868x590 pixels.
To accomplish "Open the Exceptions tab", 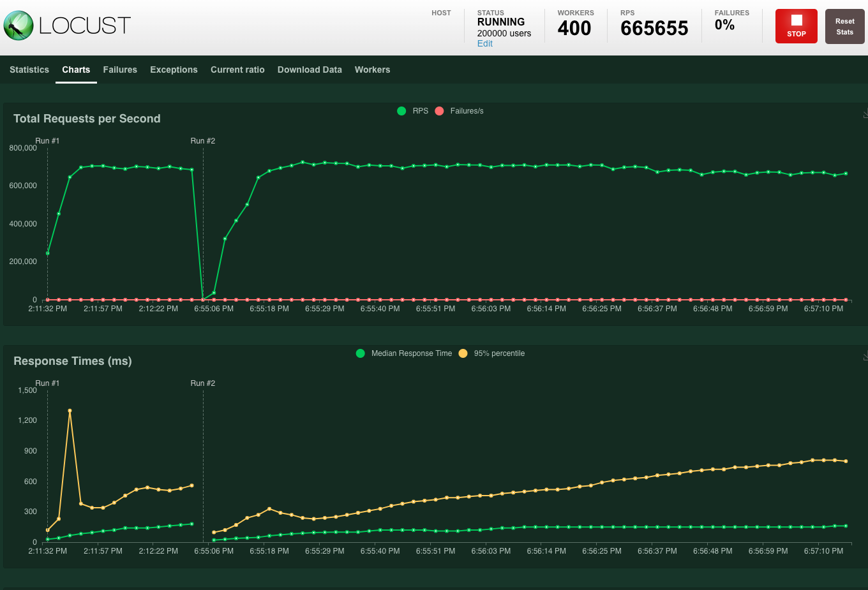I will (174, 70).
